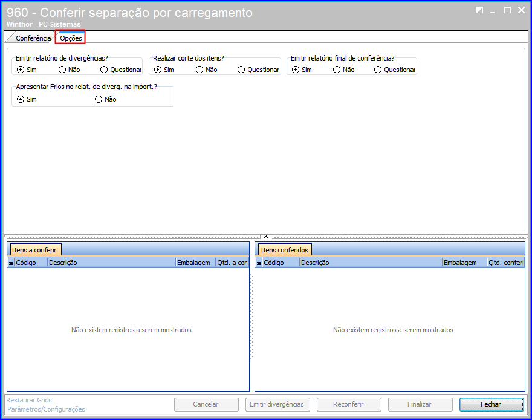The height and width of the screenshot is (420, 532).
Task: Sort Itens a conferir by Descrição column
Action: 111,263
